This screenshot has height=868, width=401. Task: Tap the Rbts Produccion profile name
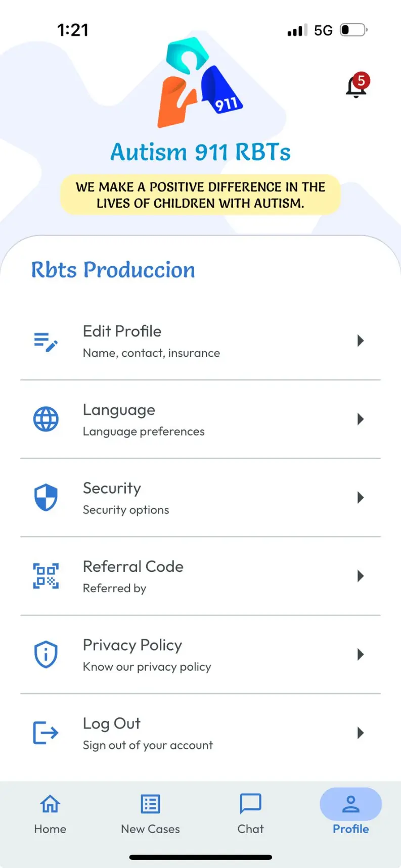[113, 270]
